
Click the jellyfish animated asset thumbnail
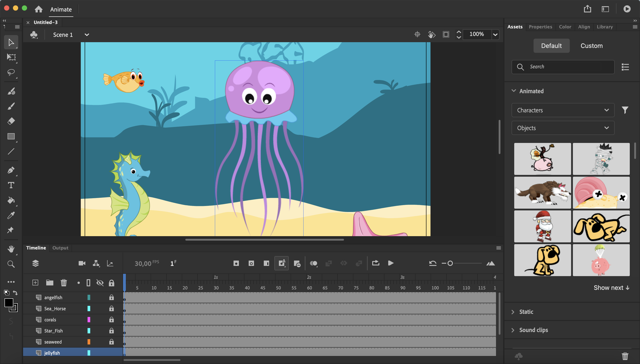tap(257, 132)
